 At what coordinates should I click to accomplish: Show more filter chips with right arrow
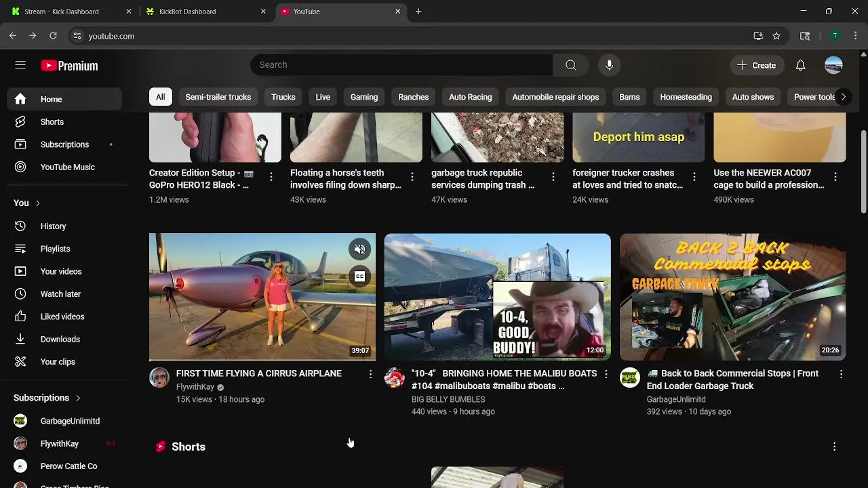pos(843,97)
